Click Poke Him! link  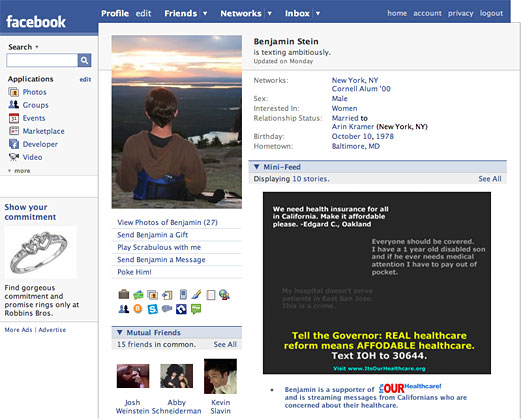tap(134, 272)
